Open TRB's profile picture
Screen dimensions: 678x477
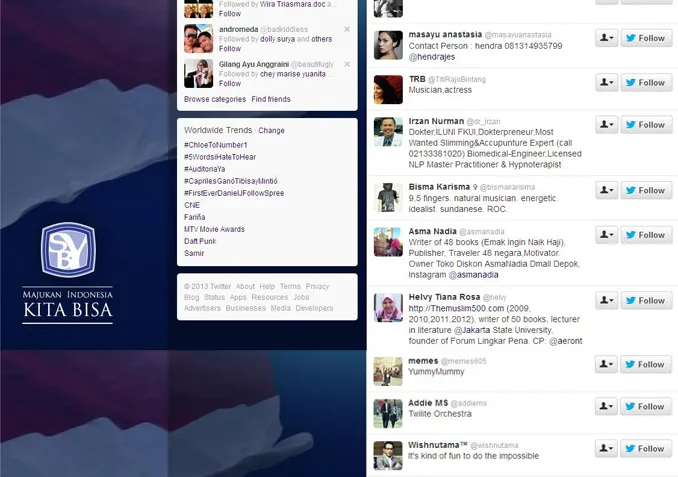(x=388, y=90)
